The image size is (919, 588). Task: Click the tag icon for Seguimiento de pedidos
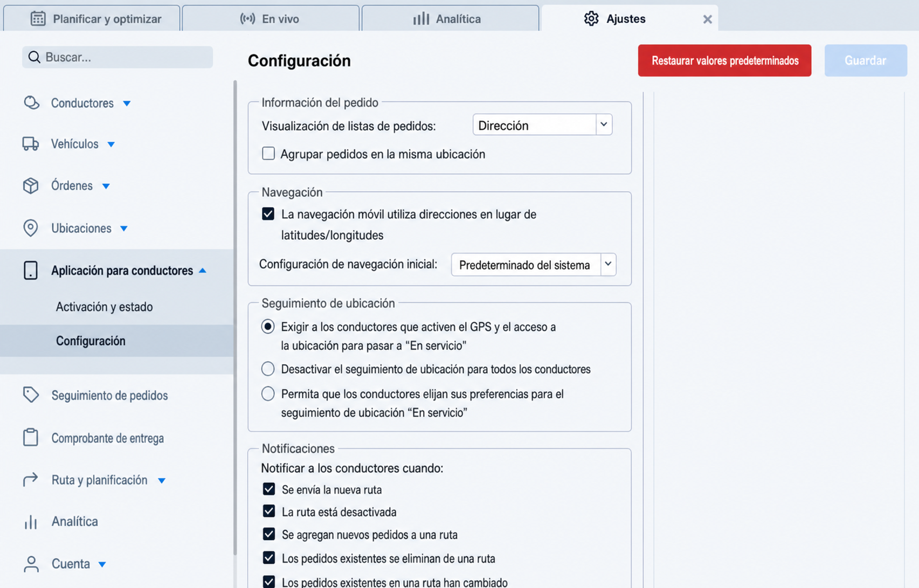click(x=31, y=395)
